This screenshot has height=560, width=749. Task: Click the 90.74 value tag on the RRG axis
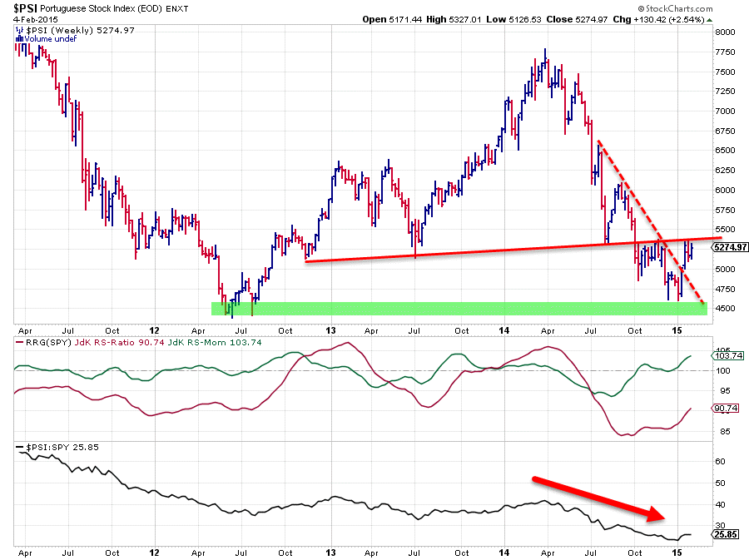(x=726, y=409)
